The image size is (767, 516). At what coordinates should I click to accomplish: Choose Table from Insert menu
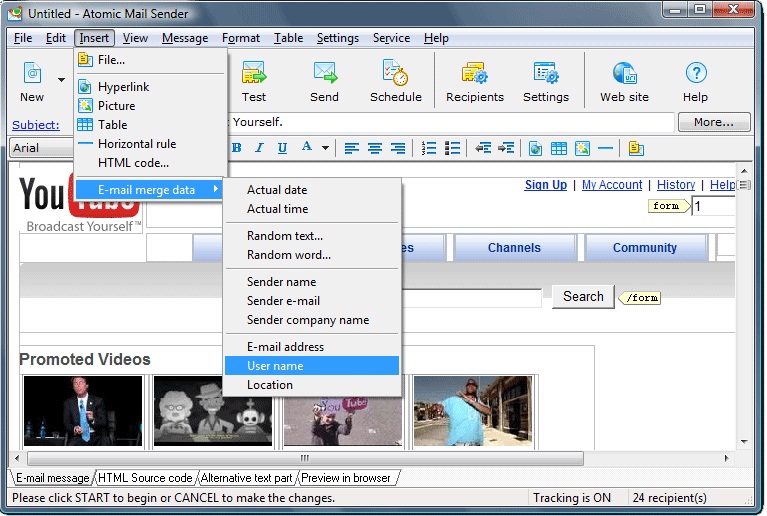tap(151, 125)
